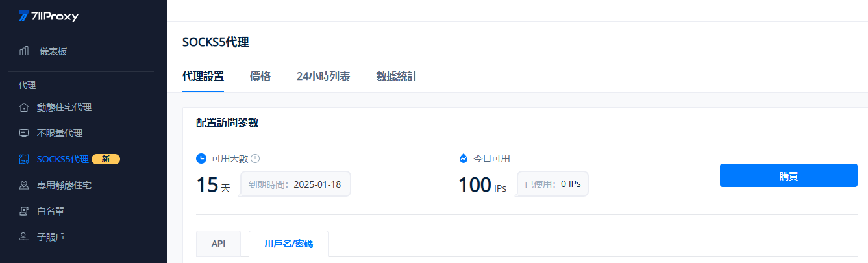This screenshot has width=868, height=263.
Task: Open 儀表板 in the sidebar
Action: [x=53, y=51]
